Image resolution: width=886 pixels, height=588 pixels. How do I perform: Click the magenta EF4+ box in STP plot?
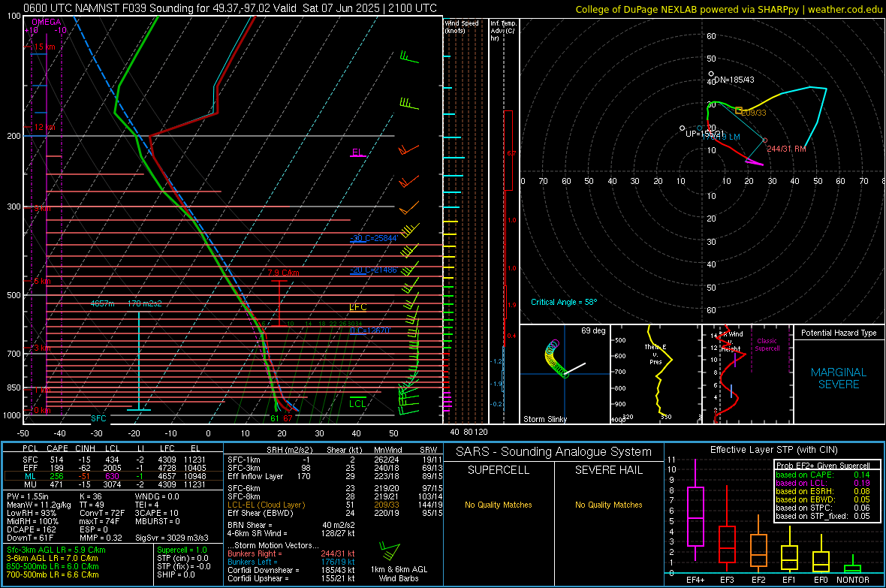pos(695,516)
